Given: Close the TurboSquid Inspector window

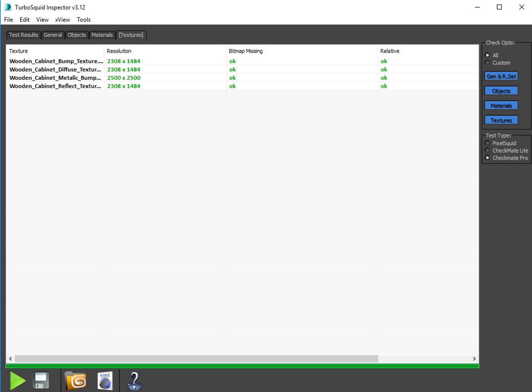Looking at the screenshot, I should (x=521, y=7).
